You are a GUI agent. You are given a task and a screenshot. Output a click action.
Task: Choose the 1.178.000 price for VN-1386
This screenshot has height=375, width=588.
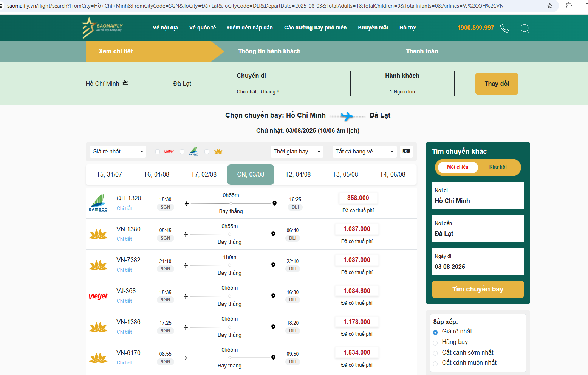pyautogui.click(x=357, y=322)
